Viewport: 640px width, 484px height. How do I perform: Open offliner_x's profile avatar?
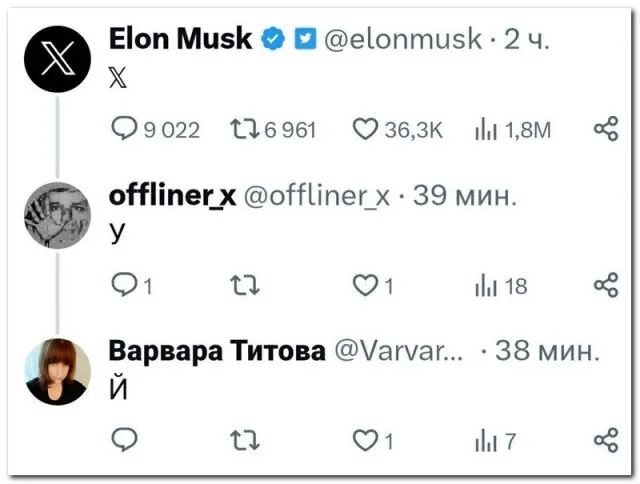pyautogui.click(x=57, y=215)
